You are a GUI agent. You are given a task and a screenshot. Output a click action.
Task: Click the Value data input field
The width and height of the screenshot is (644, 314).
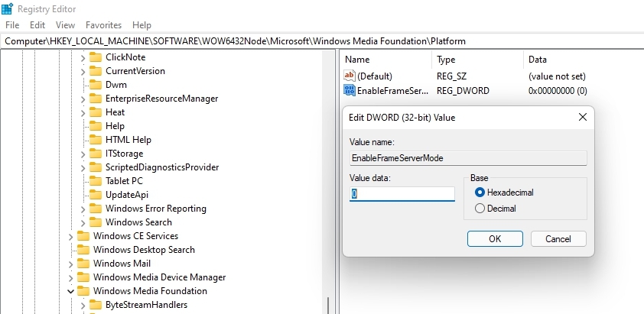coord(402,194)
